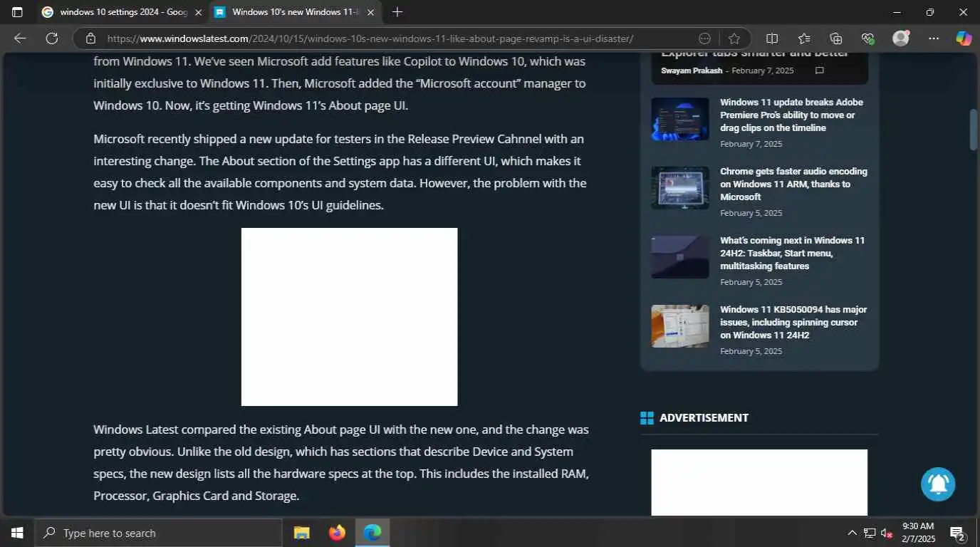Open split screen view
This screenshot has width=980, height=547.
point(772,38)
